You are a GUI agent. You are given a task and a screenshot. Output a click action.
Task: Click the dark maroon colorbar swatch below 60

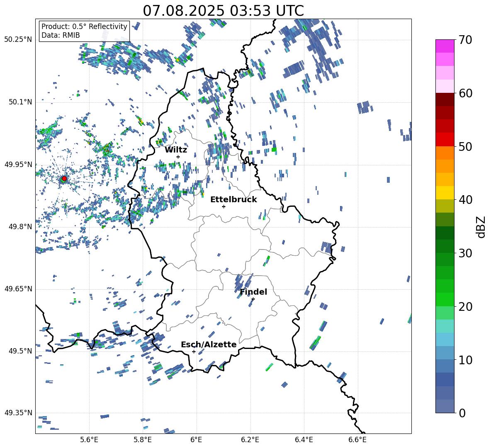click(x=445, y=99)
